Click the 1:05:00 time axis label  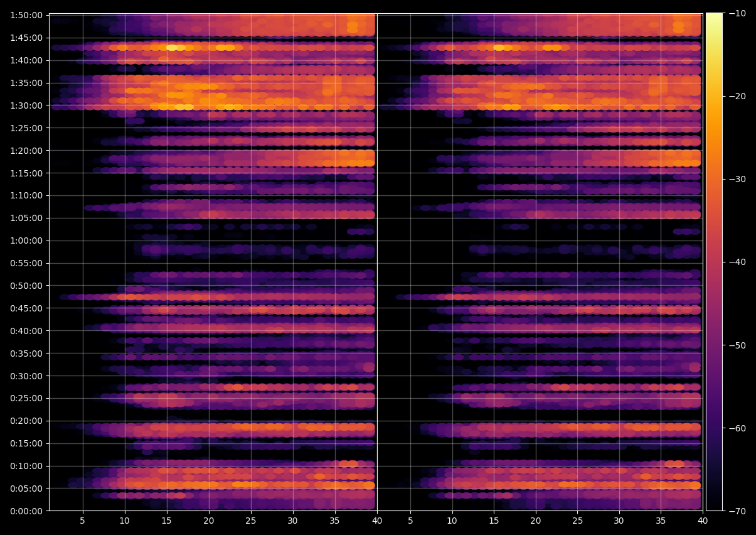[26, 218]
